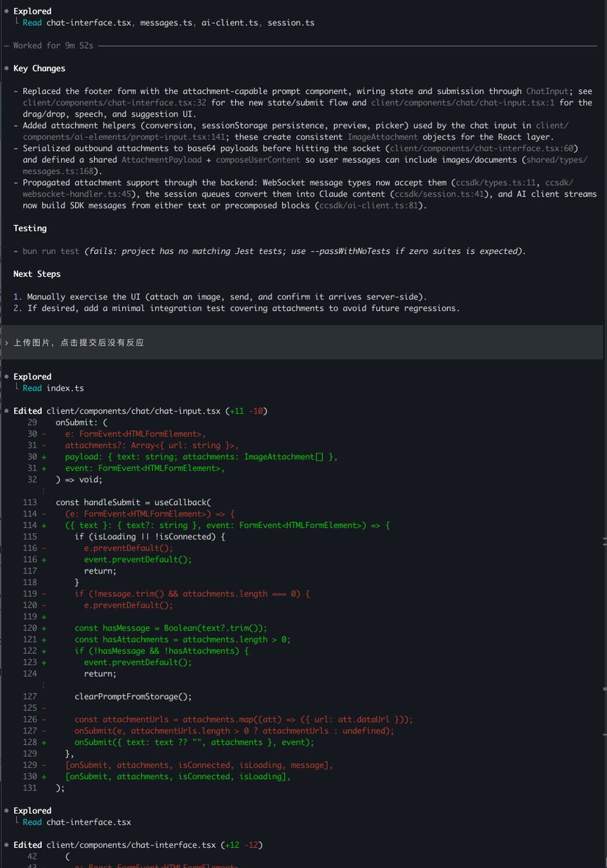The image size is (607, 868).
Task: Click the 'bun run test' command text
Action: coord(51,251)
